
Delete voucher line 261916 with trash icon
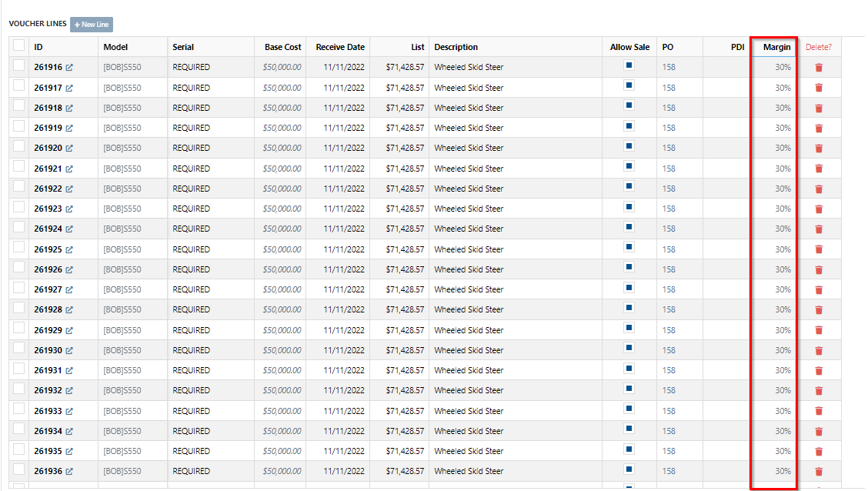(819, 68)
